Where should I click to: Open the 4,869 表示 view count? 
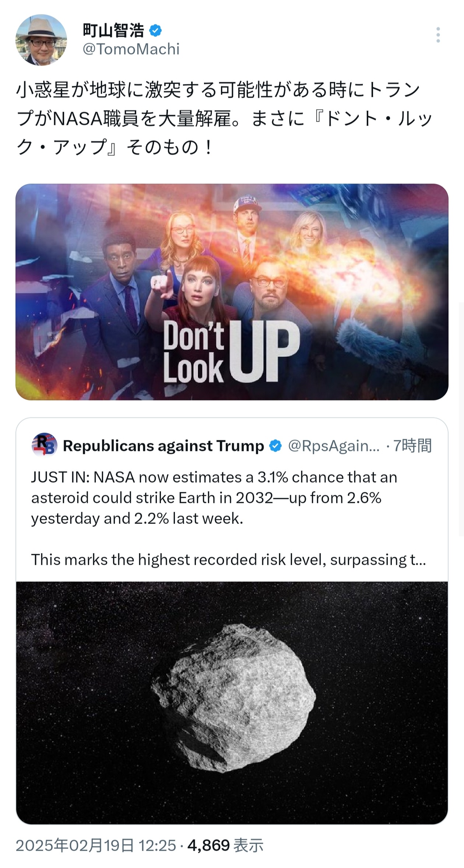point(225,845)
